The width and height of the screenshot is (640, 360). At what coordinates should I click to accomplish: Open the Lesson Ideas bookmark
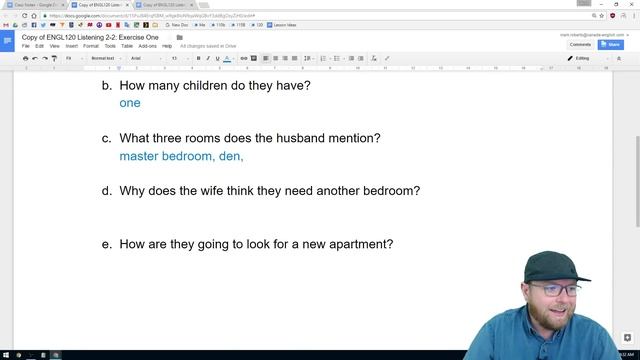coord(282,25)
